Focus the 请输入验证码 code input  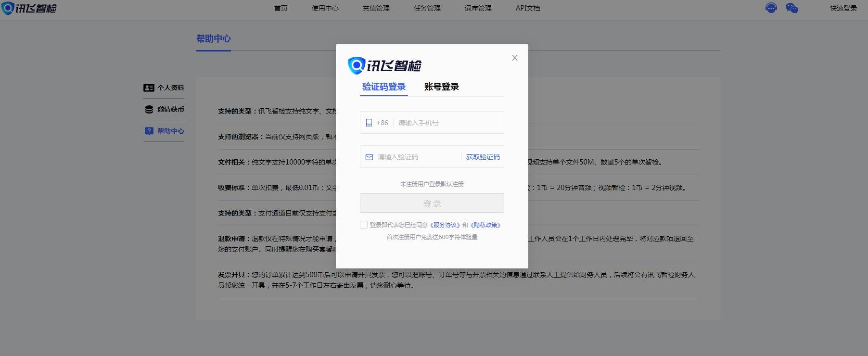pyautogui.click(x=418, y=157)
